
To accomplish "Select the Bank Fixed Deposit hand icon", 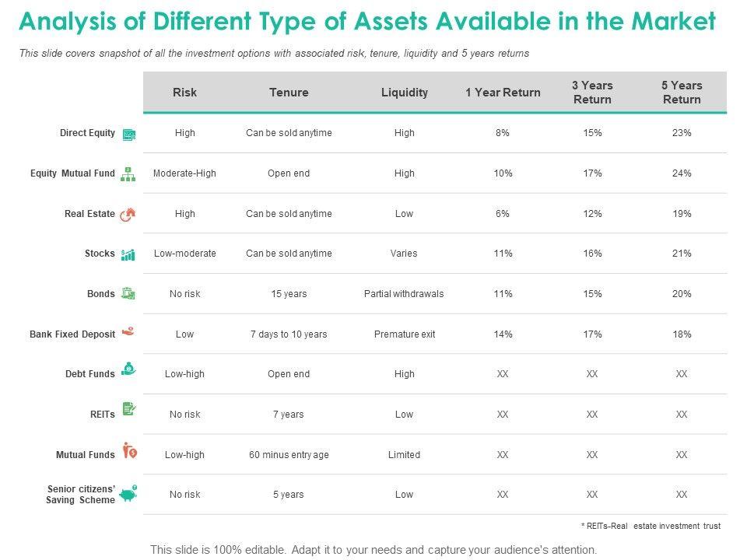I will [129, 332].
